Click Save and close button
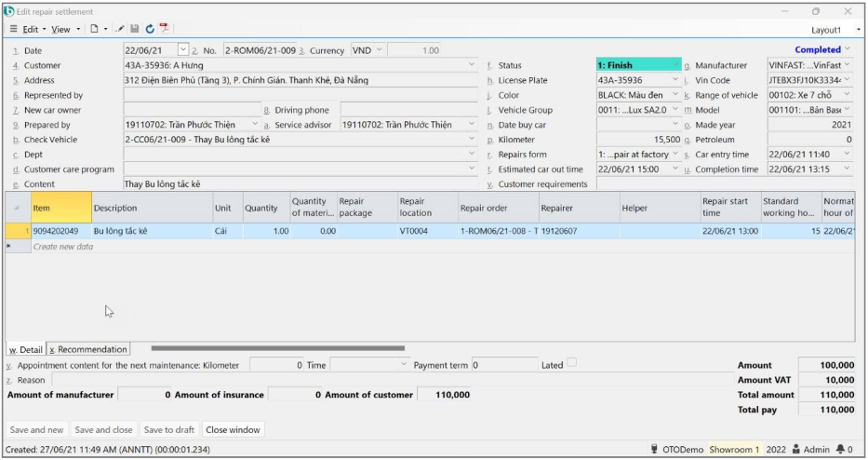The width and height of the screenshot is (868, 460). (103, 429)
